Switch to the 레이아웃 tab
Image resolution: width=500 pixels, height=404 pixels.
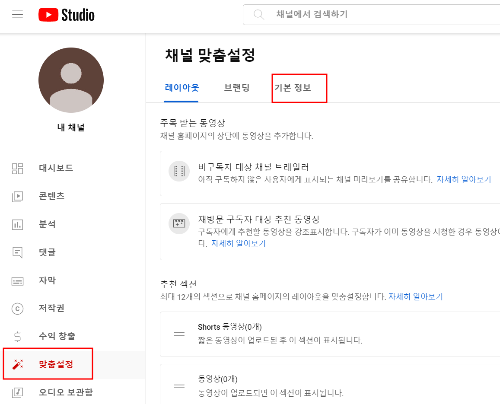point(182,88)
